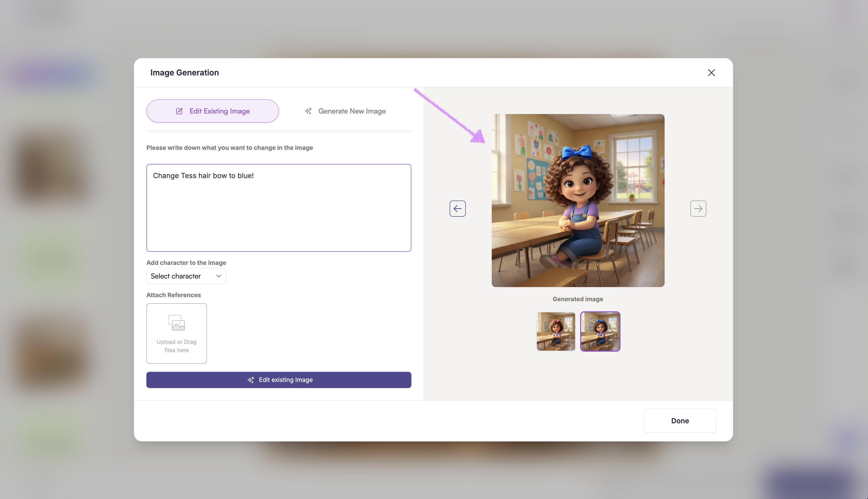Click into the image change prompt textbox
The height and width of the screenshot is (499, 868).
click(x=278, y=212)
